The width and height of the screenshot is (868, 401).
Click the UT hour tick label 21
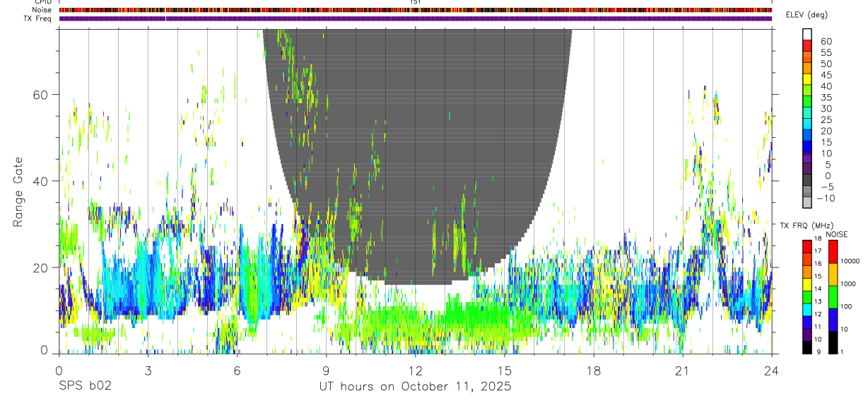pyautogui.click(x=682, y=370)
